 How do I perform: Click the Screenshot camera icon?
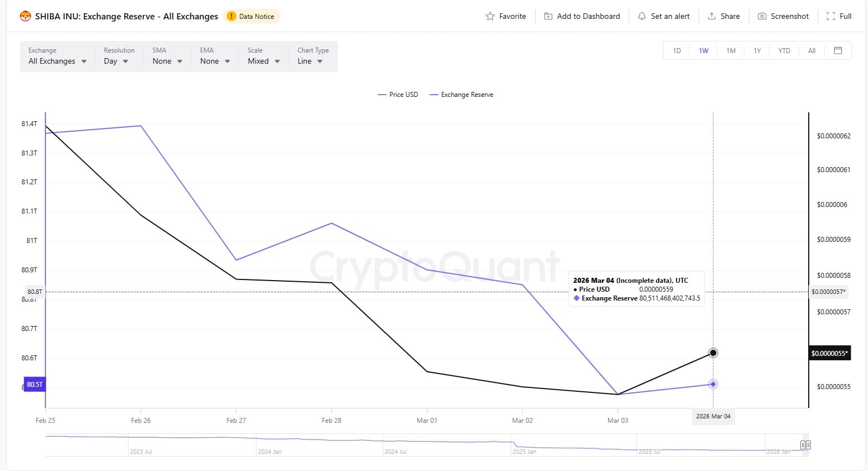click(762, 17)
